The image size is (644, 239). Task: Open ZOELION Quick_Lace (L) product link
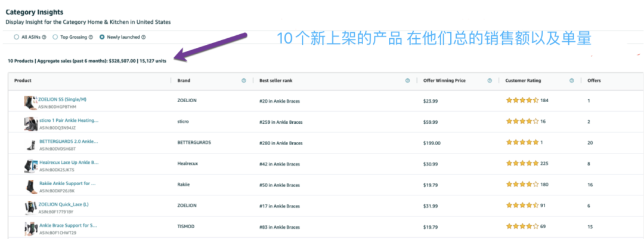click(63, 204)
